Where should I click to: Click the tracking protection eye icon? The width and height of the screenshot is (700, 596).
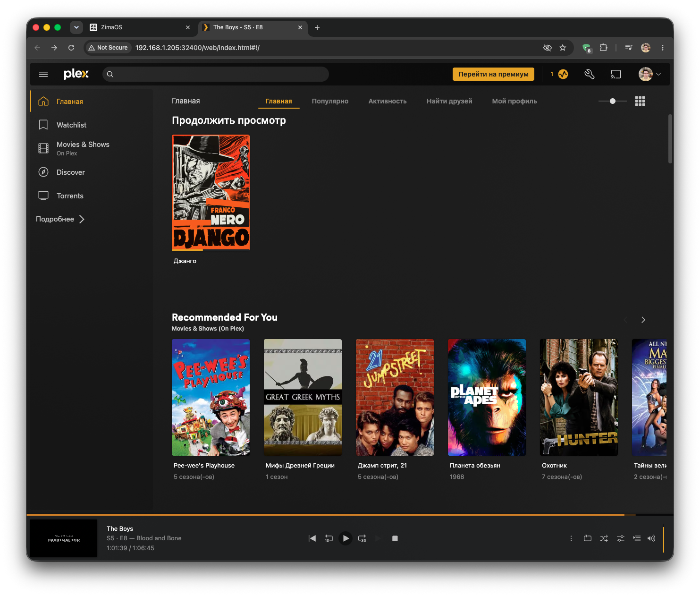pos(548,48)
